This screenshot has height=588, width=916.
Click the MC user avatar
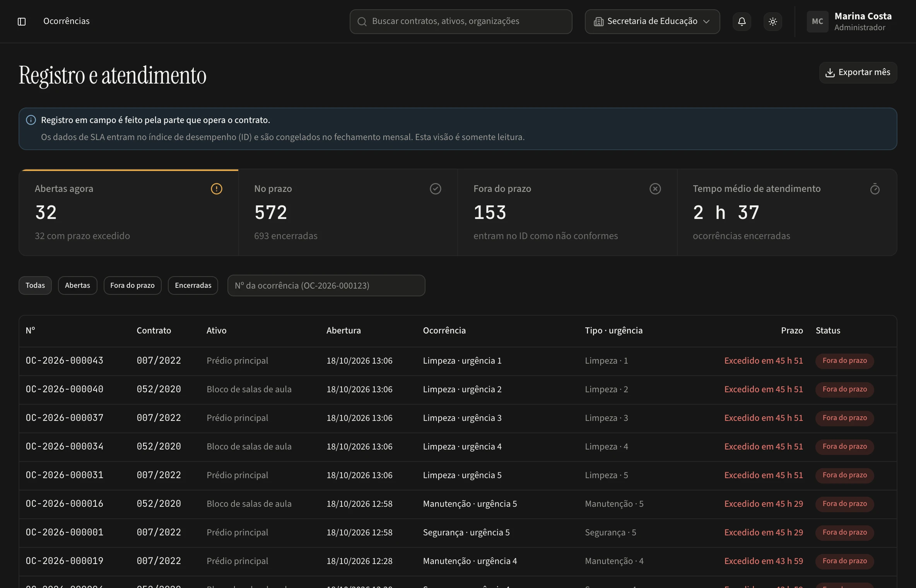(x=817, y=22)
